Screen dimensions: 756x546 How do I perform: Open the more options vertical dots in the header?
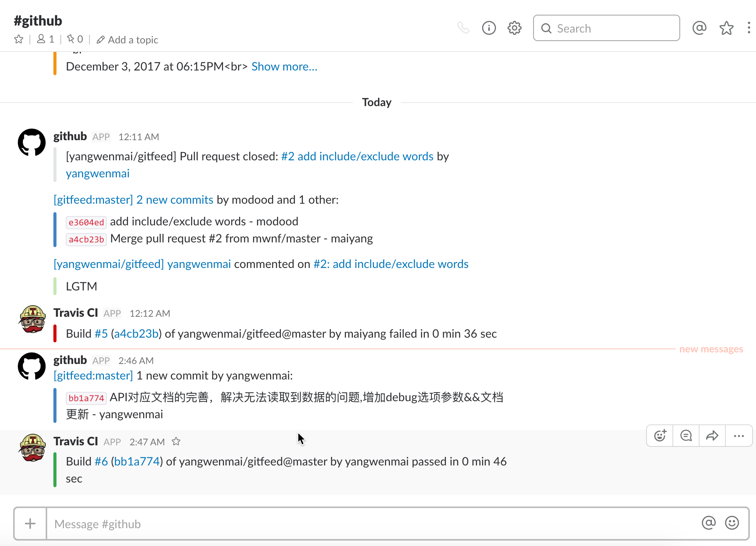point(749,28)
